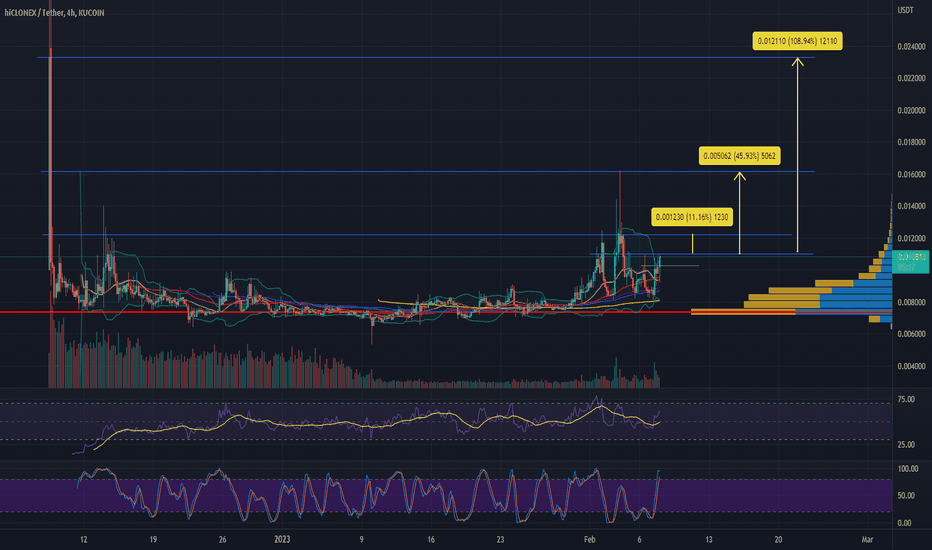Click the date label 19 on time axis
This screenshot has height=550, width=932.
tap(153, 539)
